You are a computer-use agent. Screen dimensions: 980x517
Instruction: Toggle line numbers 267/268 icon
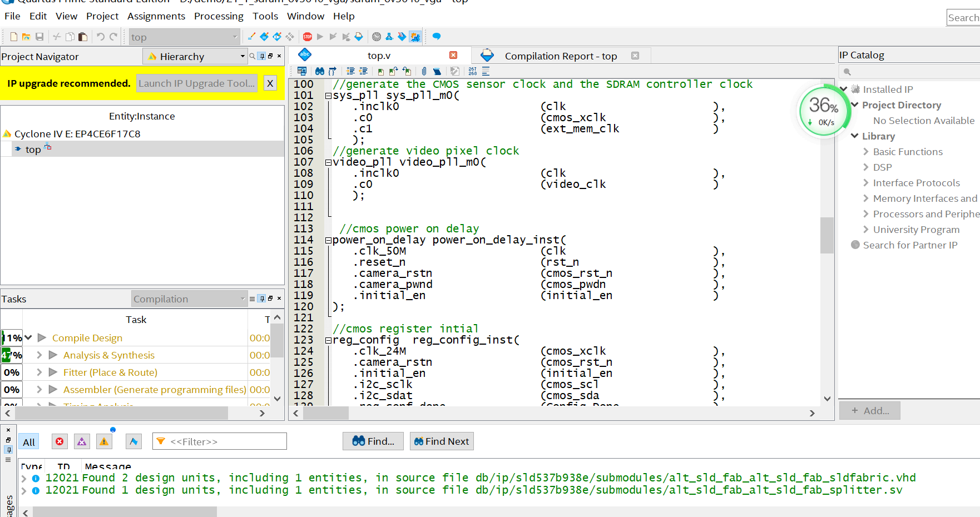[473, 71]
